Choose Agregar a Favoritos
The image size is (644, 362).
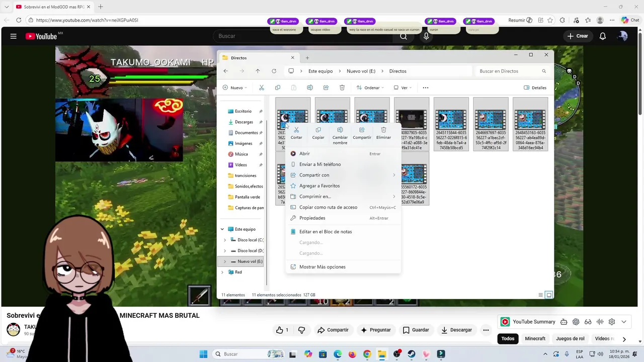click(343, 186)
